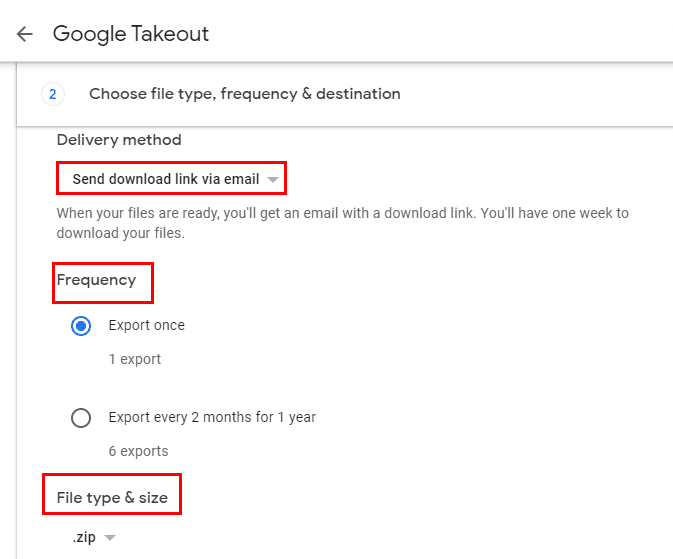Click the 6 exports description text

click(x=138, y=451)
